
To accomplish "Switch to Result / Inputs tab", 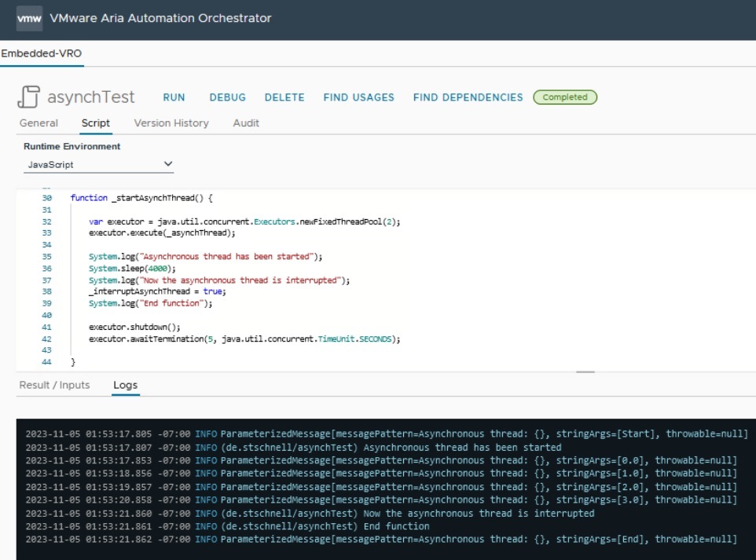I will coord(54,385).
